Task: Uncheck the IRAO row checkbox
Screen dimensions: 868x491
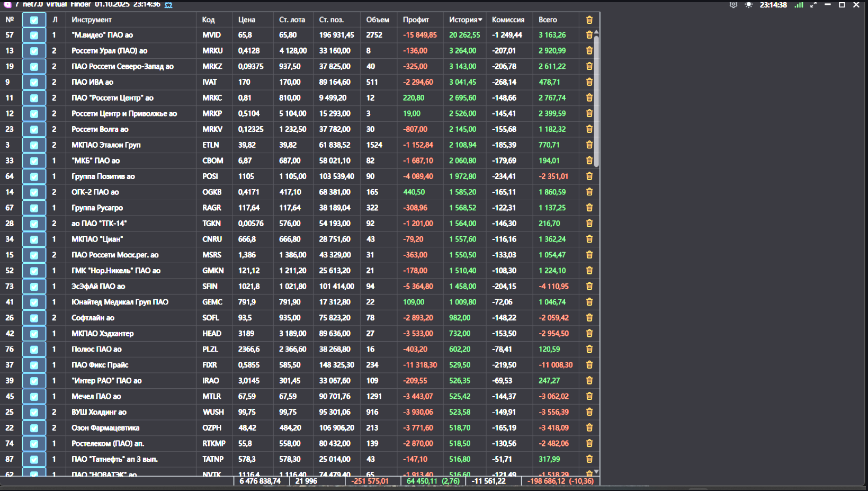Action: click(34, 381)
